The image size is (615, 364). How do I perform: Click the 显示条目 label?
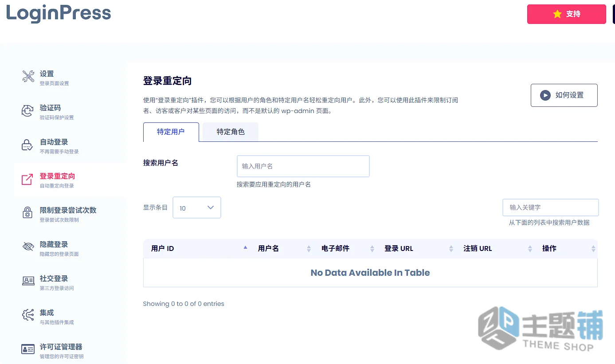coord(155,207)
